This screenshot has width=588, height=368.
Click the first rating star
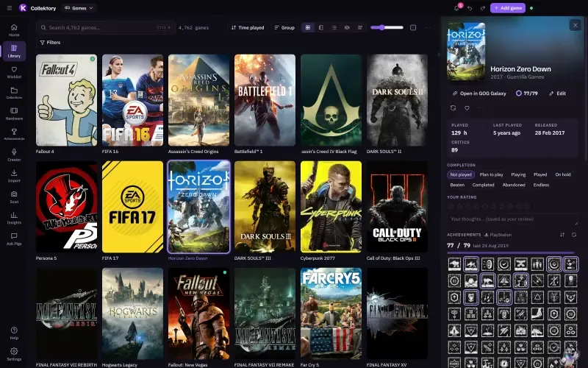pos(451,206)
